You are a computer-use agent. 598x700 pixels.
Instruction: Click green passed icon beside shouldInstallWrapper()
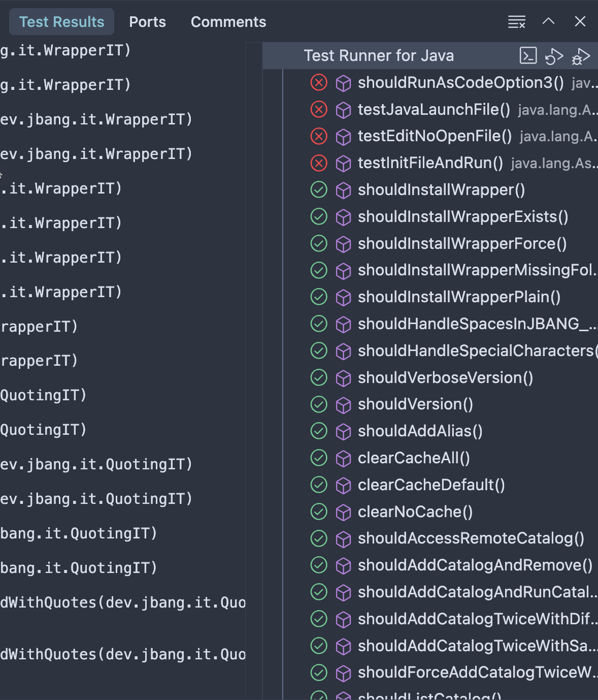coord(319,190)
